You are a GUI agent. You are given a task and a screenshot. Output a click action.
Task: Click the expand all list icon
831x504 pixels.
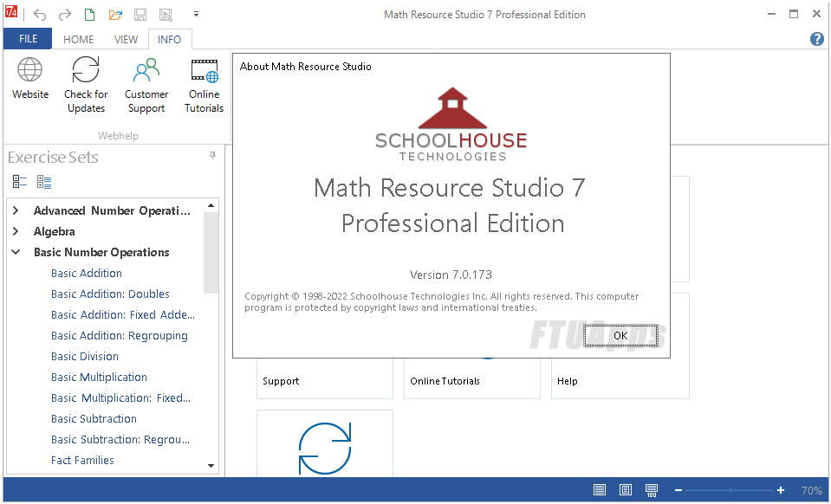(x=44, y=182)
